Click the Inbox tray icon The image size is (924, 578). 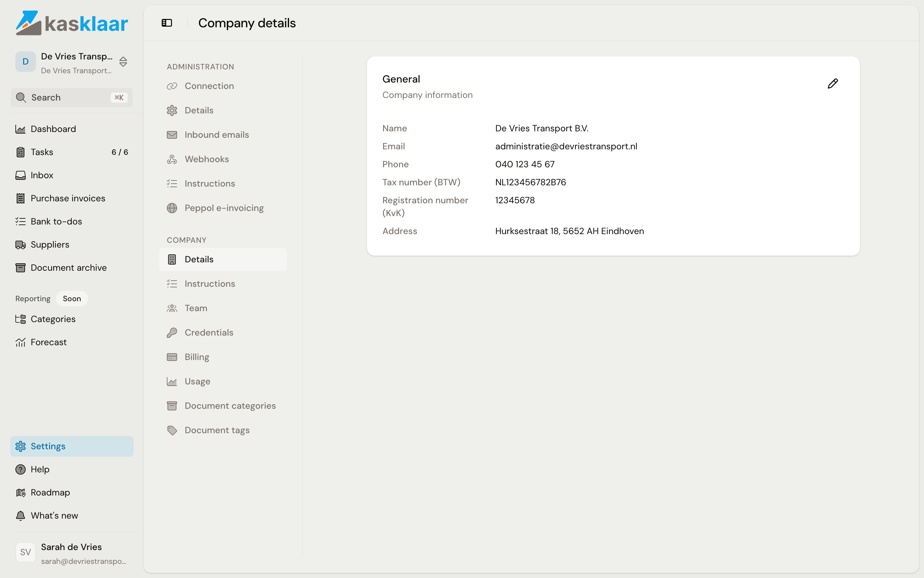(20, 175)
